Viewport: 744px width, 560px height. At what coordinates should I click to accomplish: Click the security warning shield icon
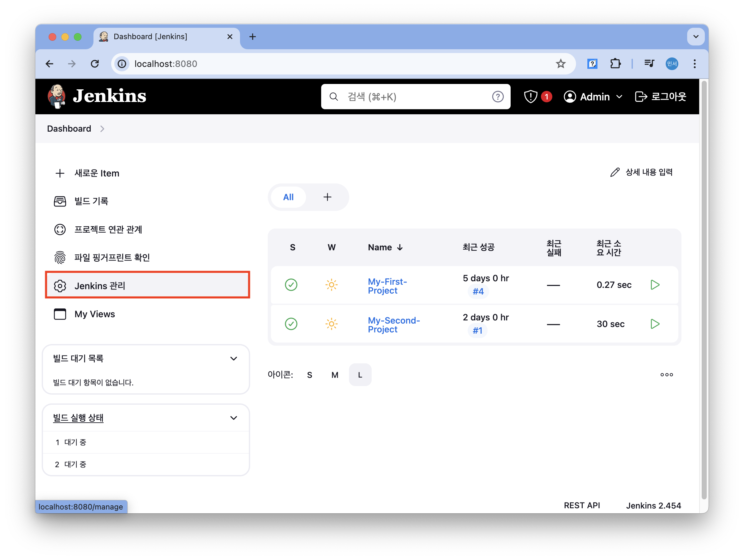click(531, 97)
